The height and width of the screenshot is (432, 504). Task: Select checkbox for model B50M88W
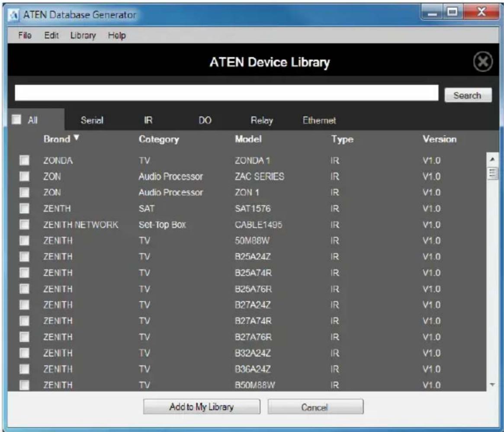coord(24,385)
